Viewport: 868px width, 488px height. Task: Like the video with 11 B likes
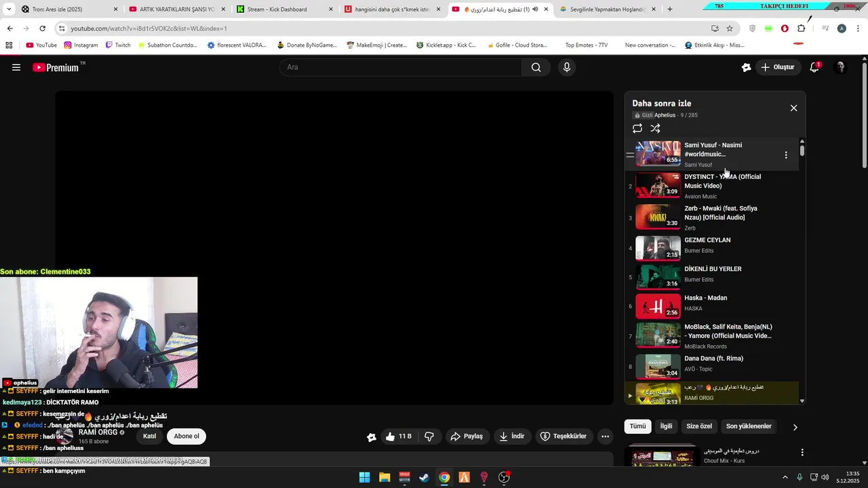(399, 436)
